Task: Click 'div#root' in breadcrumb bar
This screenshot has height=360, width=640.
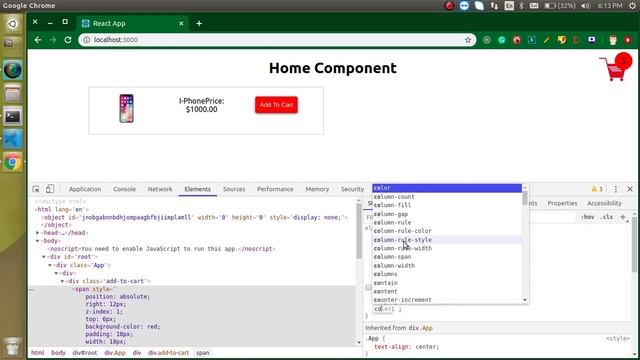Action: pyautogui.click(x=85, y=353)
